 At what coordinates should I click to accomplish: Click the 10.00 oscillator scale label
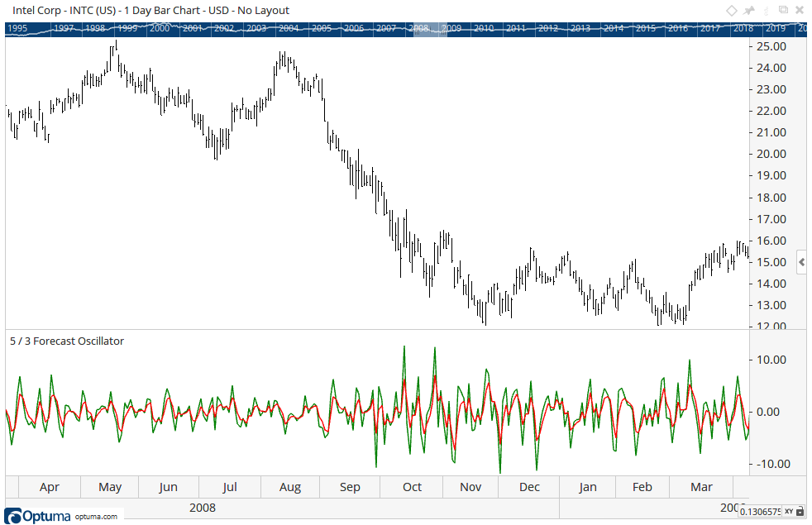click(x=771, y=360)
